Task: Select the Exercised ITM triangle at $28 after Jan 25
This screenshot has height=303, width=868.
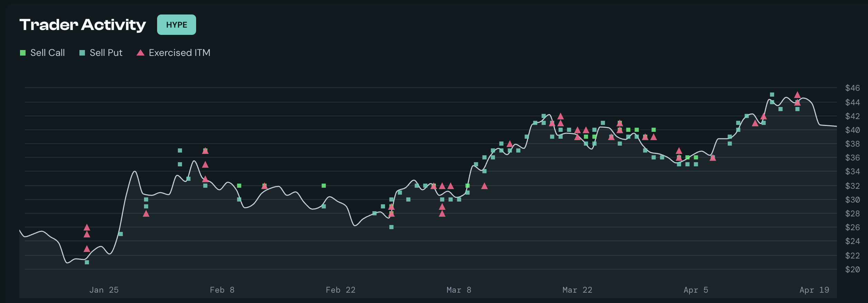Action: [x=146, y=214]
